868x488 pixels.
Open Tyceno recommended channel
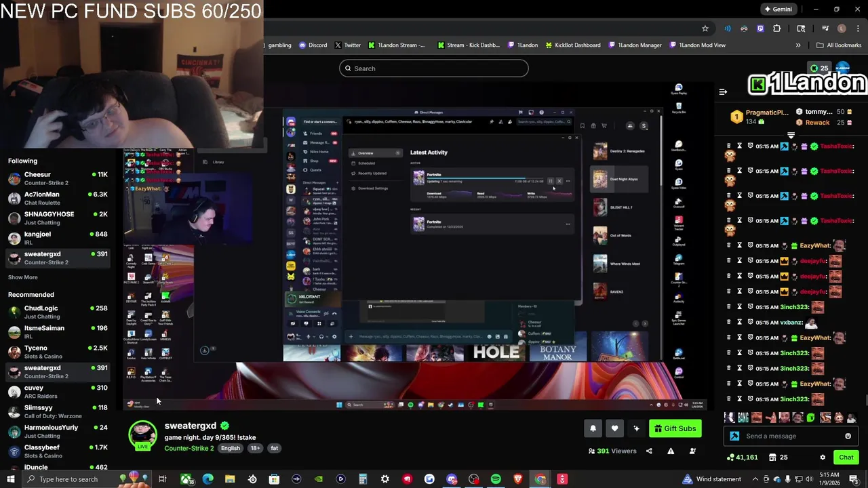coord(57,352)
